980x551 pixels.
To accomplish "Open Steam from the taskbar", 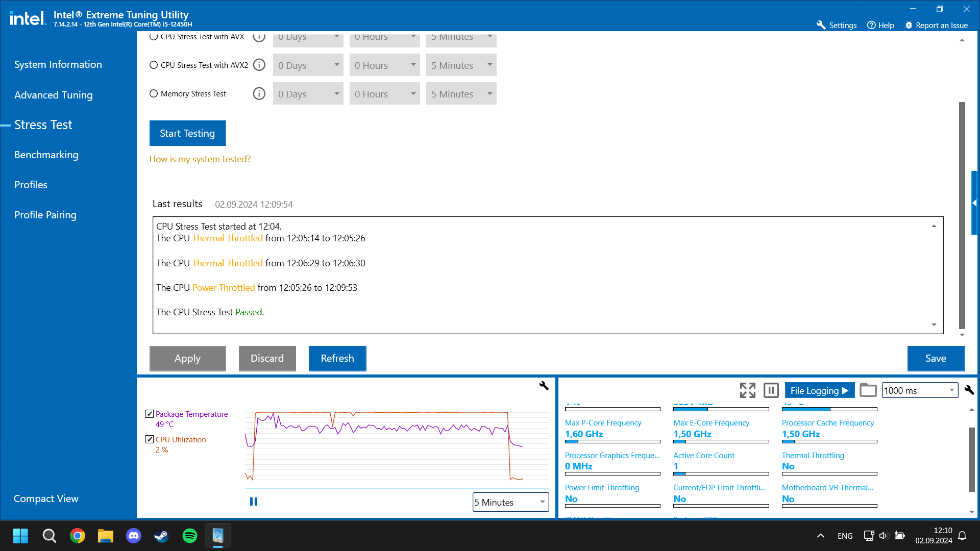I will pos(162,536).
